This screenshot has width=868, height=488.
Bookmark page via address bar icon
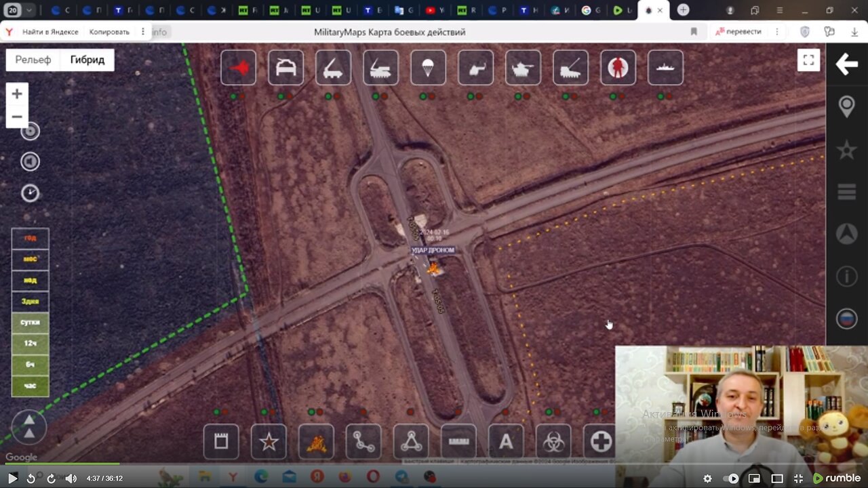click(694, 32)
